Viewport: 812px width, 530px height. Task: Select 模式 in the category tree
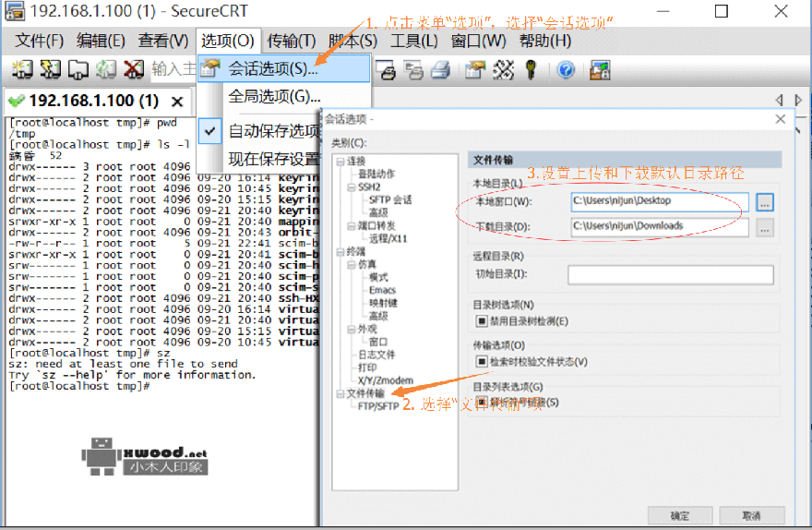tap(378, 278)
